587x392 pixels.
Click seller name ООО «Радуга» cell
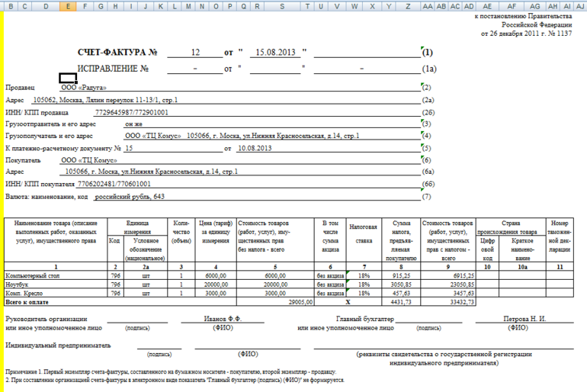pos(83,88)
